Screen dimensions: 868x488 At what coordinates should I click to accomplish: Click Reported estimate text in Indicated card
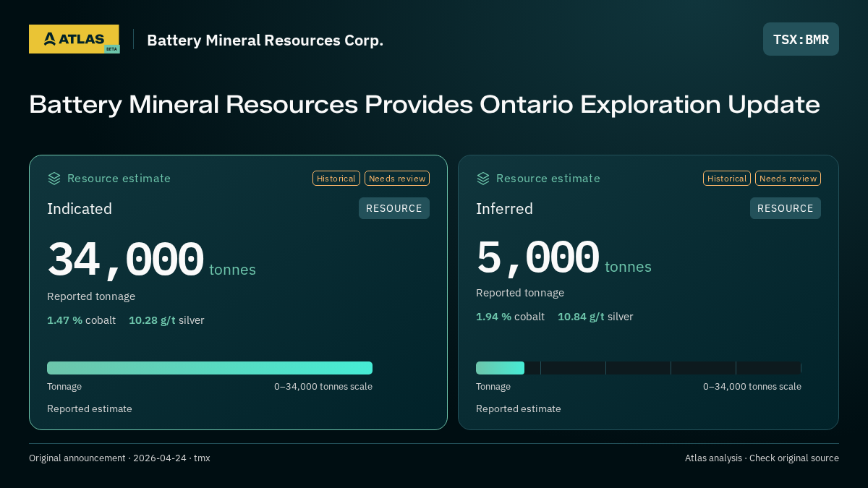point(90,409)
